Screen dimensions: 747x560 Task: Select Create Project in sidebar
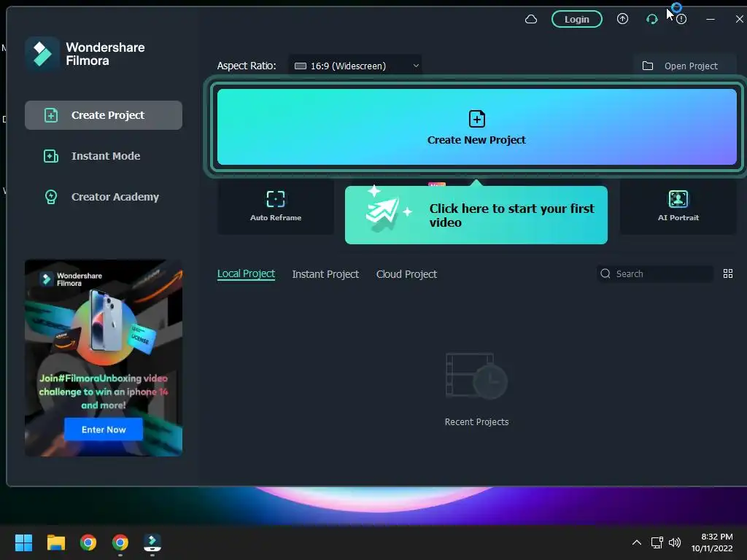pyautogui.click(x=104, y=114)
